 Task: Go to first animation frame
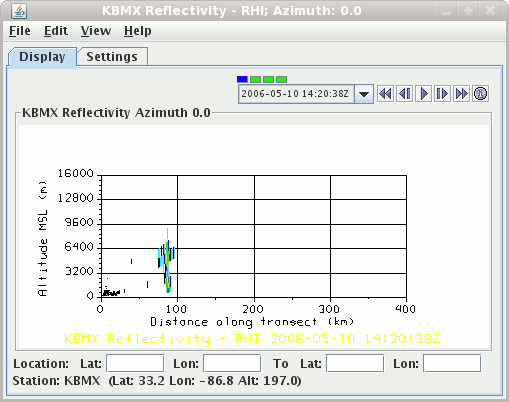(x=385, y=94)
